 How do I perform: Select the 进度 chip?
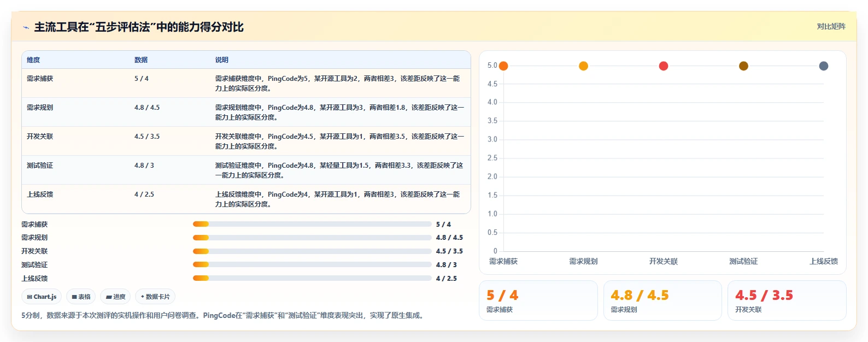[115, 297]
